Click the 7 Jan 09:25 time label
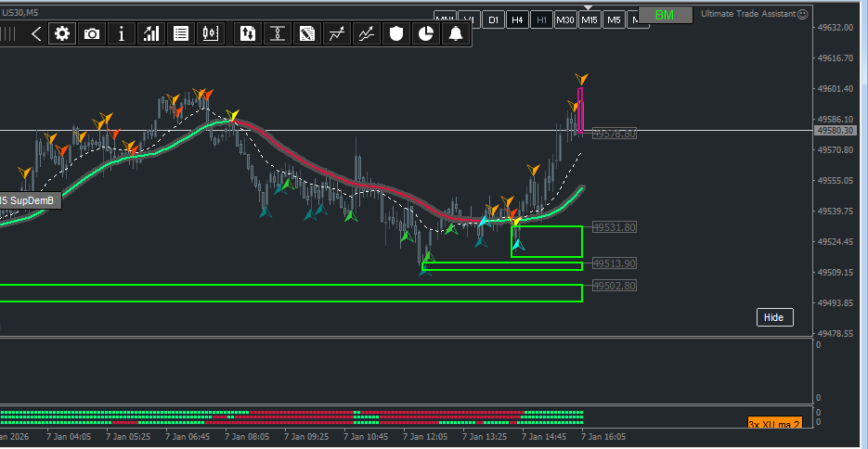The image size is (868, 449). tap(306, 437)
